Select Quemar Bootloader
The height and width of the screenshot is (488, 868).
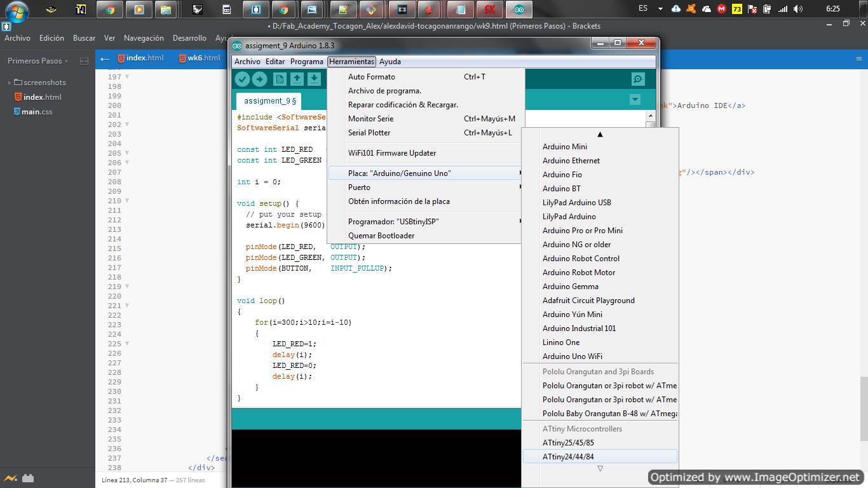[426, 236]
